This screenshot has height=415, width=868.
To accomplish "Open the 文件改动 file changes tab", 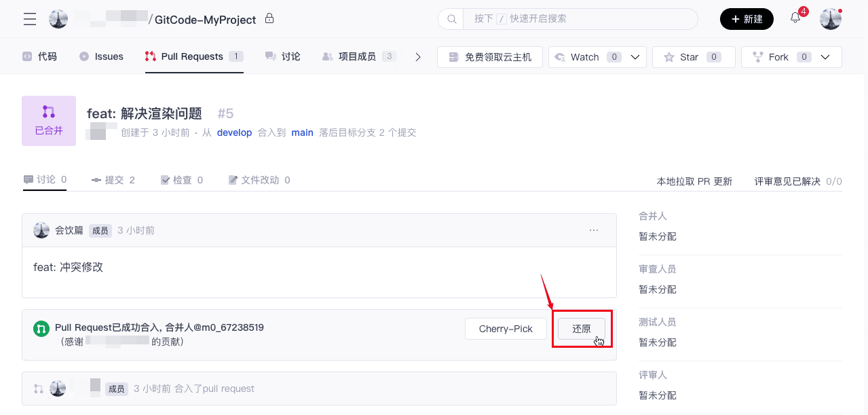I will (259, 180).
